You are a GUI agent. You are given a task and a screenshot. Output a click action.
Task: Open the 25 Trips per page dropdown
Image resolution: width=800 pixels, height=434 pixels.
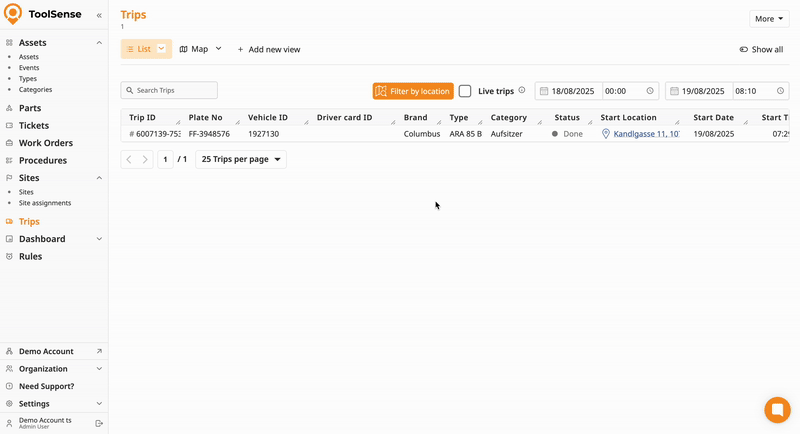(x=241, y=159)
